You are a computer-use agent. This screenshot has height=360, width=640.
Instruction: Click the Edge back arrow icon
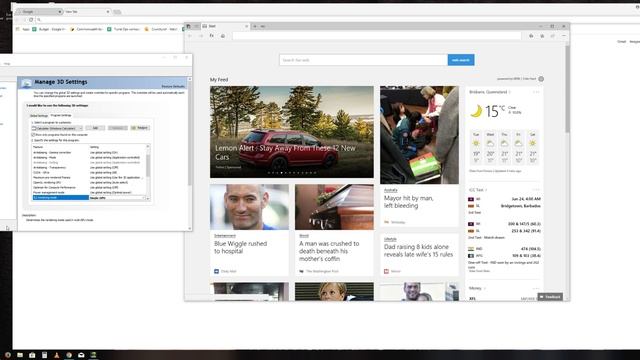pyautogui.click(x=190, y=36)
